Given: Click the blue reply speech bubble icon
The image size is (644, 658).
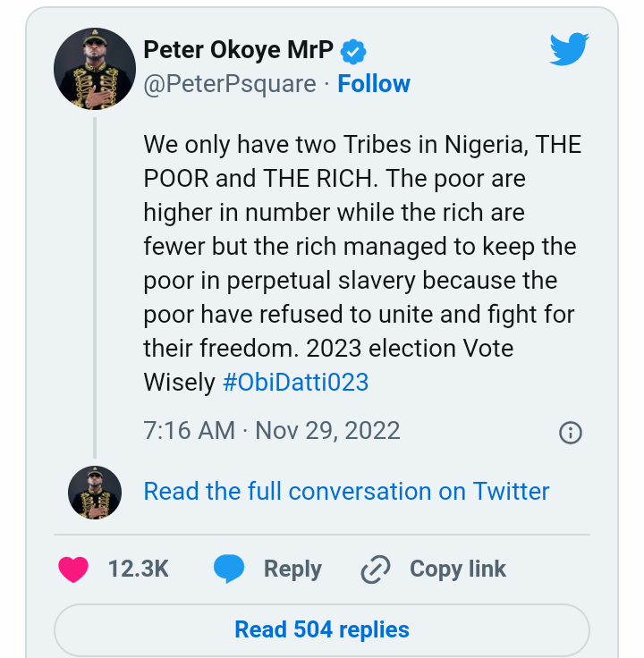Looking at the screenshot, I should coord(229,569).
